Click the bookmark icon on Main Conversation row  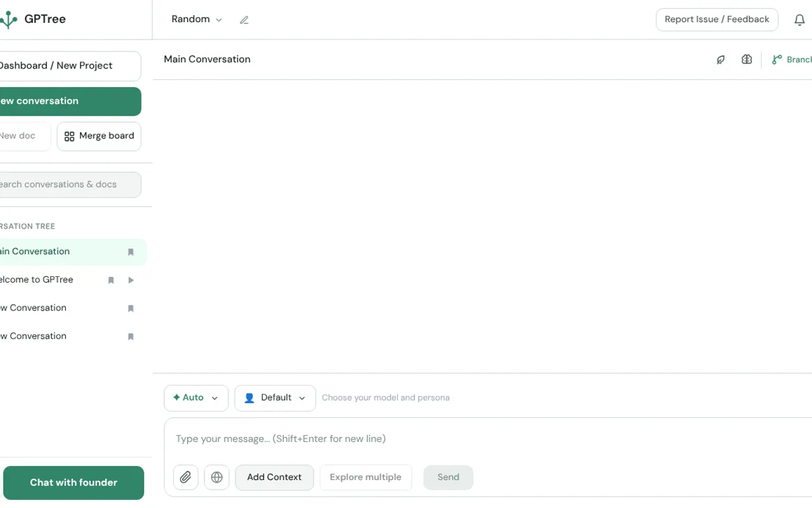click(131, 252)
